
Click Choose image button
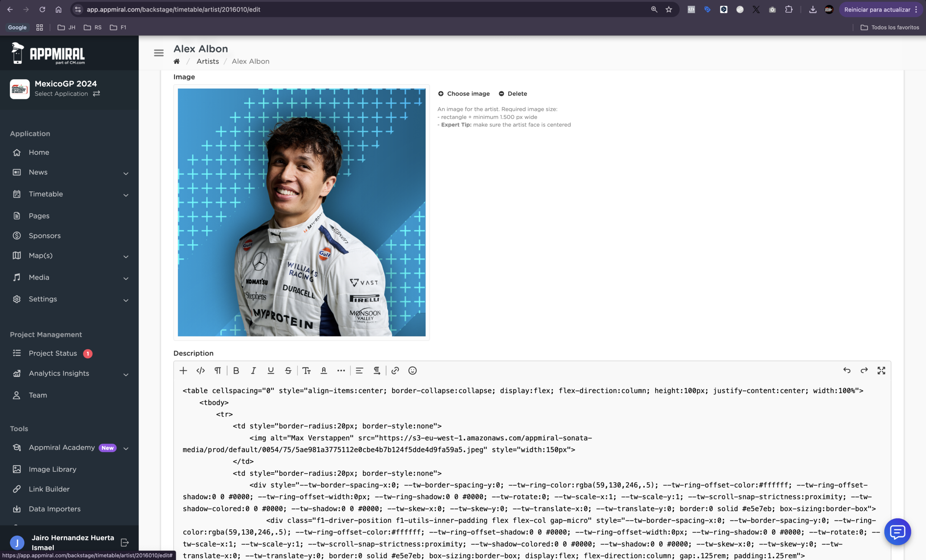tap(464, 94)
